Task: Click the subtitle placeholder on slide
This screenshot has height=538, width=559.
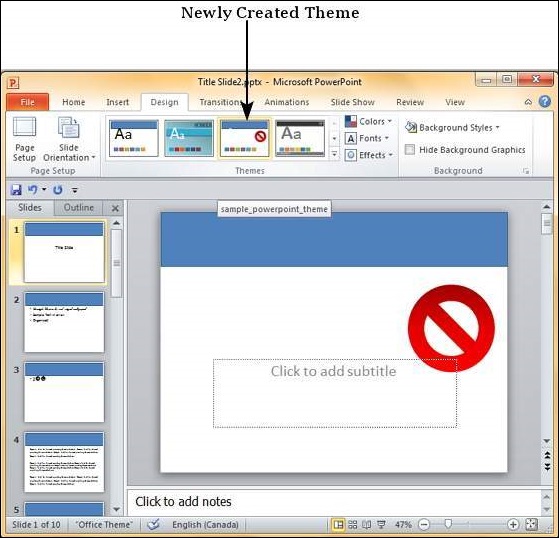Action: [x=335, y=393]
